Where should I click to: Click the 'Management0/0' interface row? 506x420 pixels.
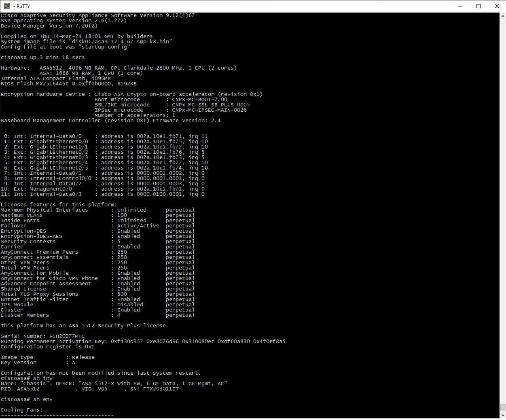pyautogui.click(x=102, y=189)
